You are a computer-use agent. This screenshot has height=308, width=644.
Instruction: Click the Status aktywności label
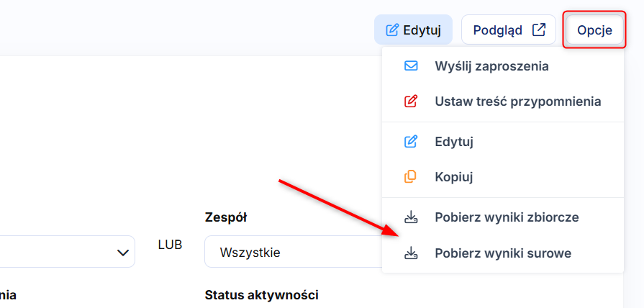[x=261, y=295]
